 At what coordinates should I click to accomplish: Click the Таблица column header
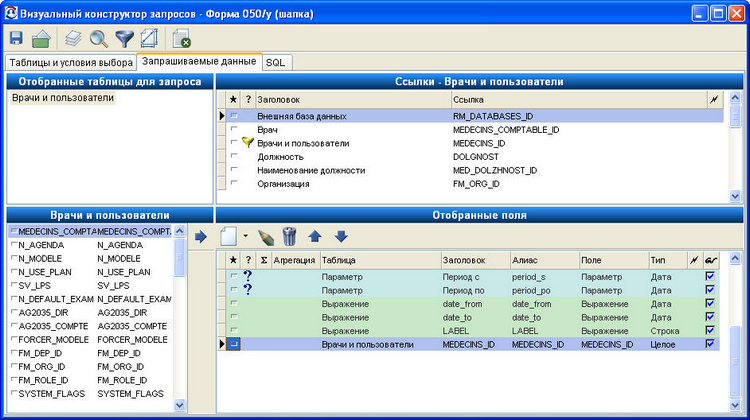(380, 260)
